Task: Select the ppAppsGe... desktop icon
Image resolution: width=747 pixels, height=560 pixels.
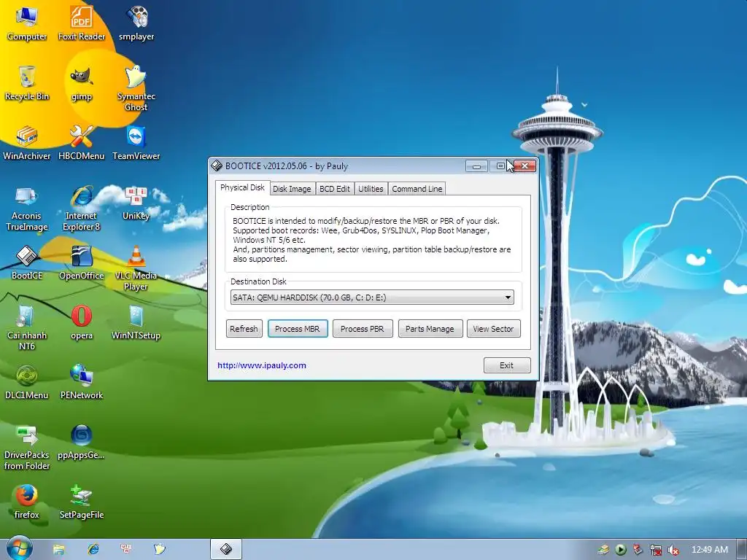Action: (x=82, y=443)
